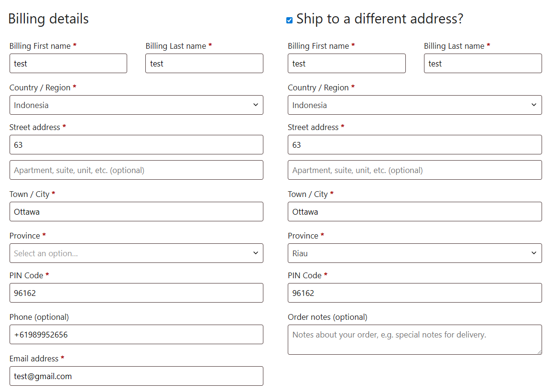554x392 pixels.
Task: Focus shipping First name input
Action: click(347, 64)
